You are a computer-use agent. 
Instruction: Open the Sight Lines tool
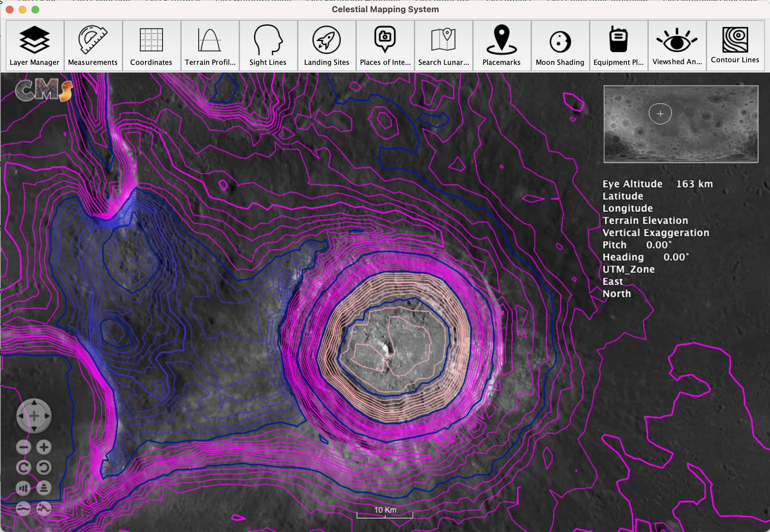pyautogui.click(x=268, y=45)
